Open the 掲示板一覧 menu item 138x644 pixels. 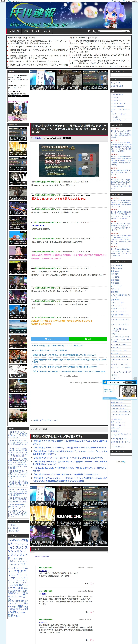[14, 31]
